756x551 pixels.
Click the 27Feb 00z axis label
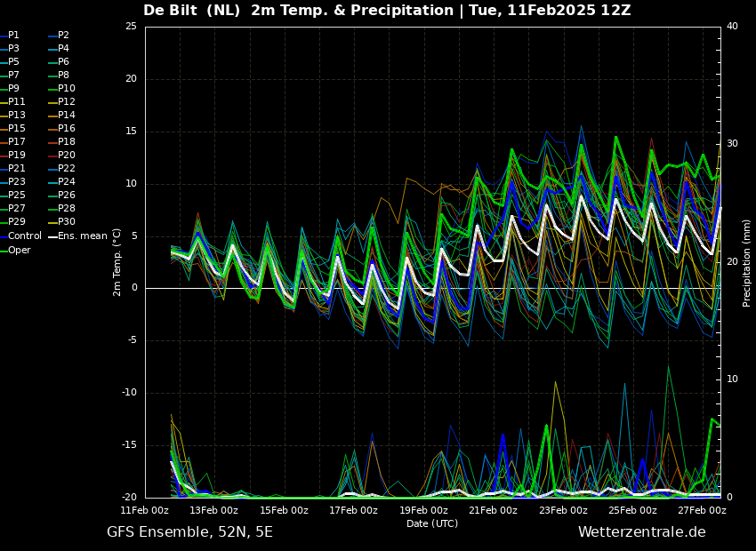[x=702, y=510]
